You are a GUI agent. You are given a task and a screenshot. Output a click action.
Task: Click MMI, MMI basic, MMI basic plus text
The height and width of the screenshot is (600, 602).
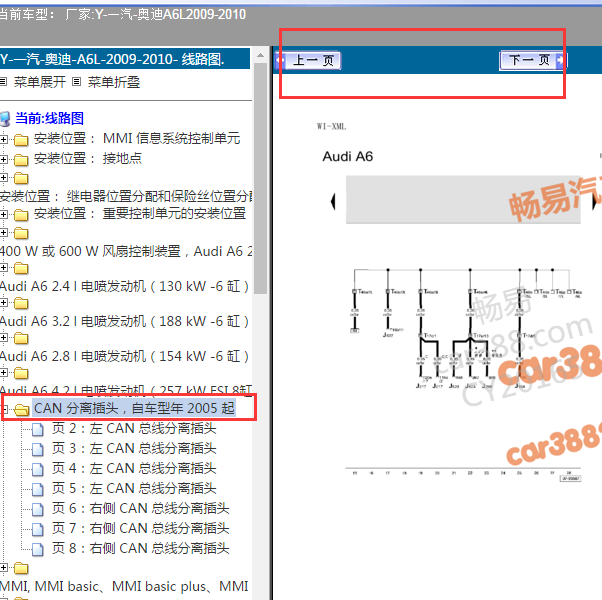[x=124, y=586]
